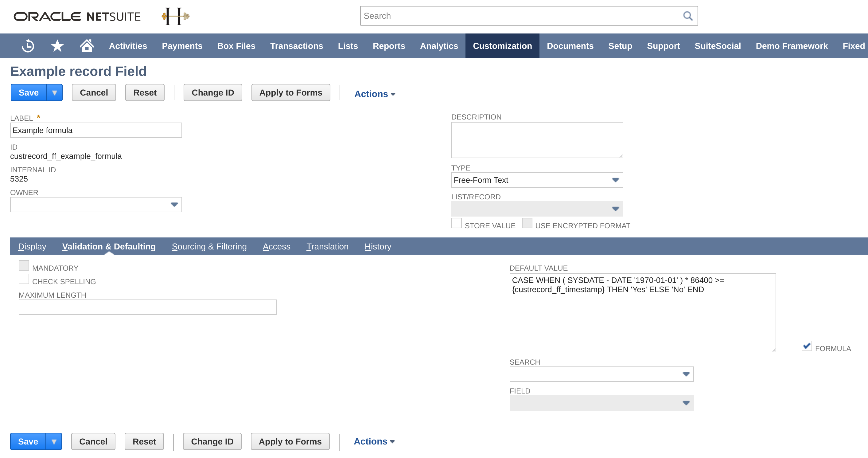Click the company logo next to NetSuite
The width and height of the screenshot is (868, 458).
click(x=175, y=16)
